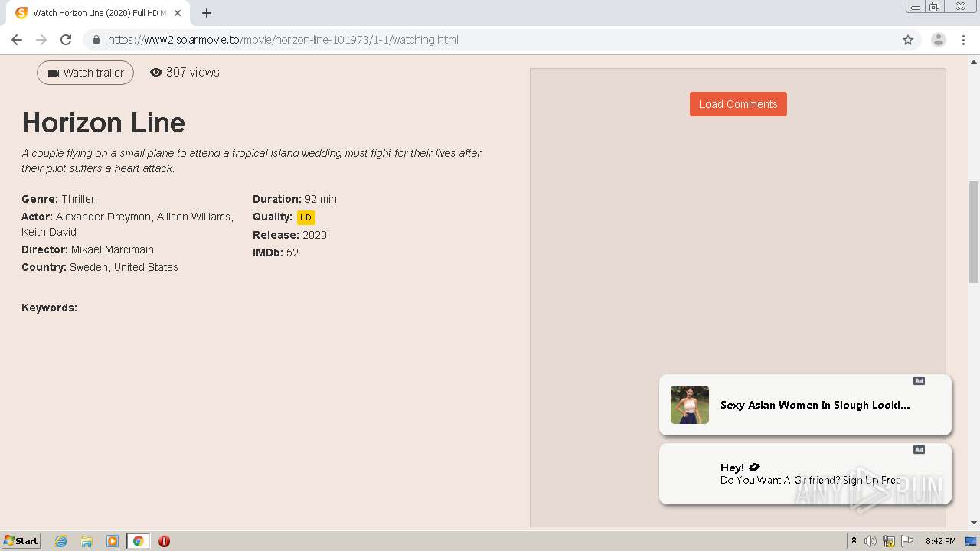Screen dimensions: 980x551
Task: Launch Internet Explorer from the taskbar
Action: (x=61, y=541)
